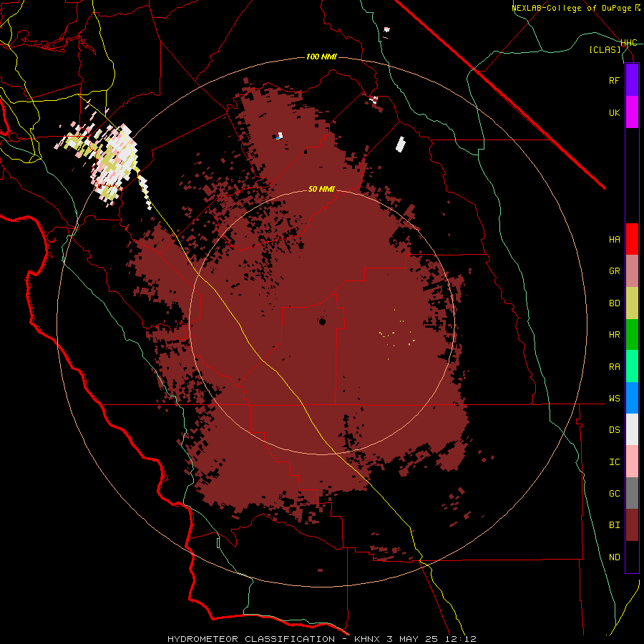The height and width of the screenshot is (644, 644).
Task: Click the BI dark red legend swatch
Action: (632, 525)
